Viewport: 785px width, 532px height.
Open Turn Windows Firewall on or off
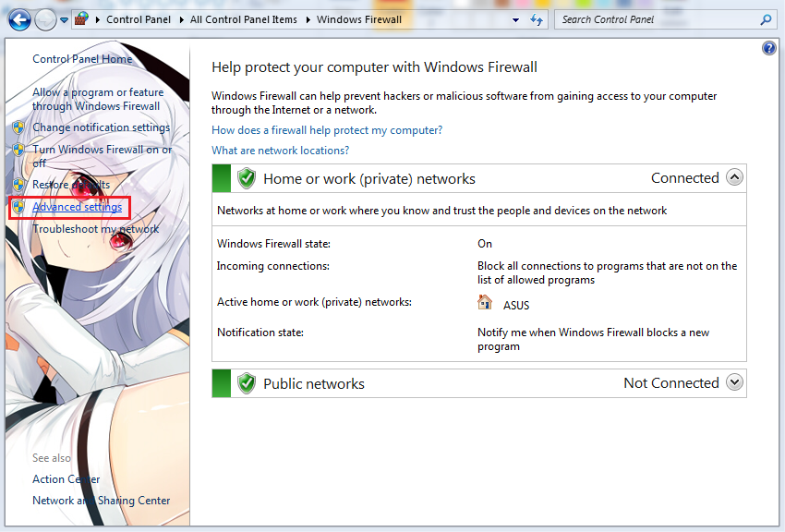click(103, 156)
